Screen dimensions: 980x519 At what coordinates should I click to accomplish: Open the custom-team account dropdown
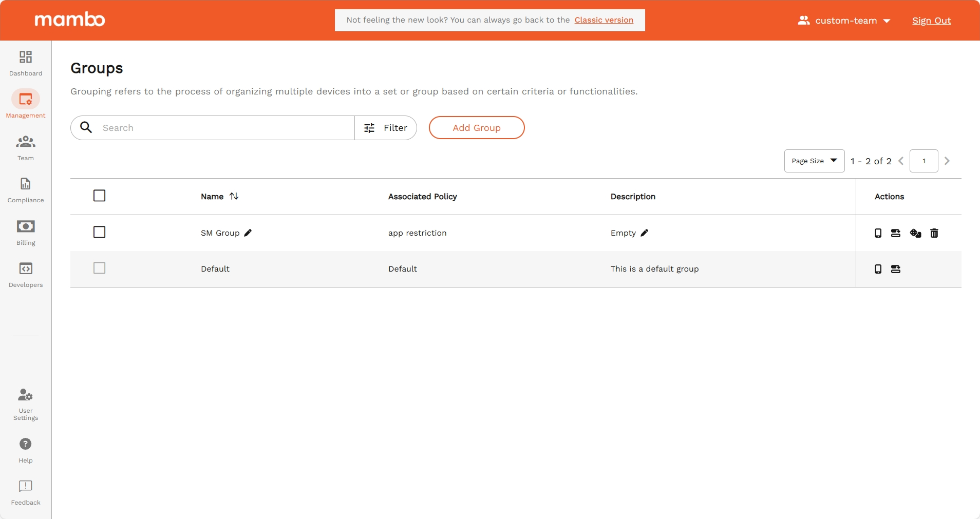pyautogui.click(x=844, y=21)
